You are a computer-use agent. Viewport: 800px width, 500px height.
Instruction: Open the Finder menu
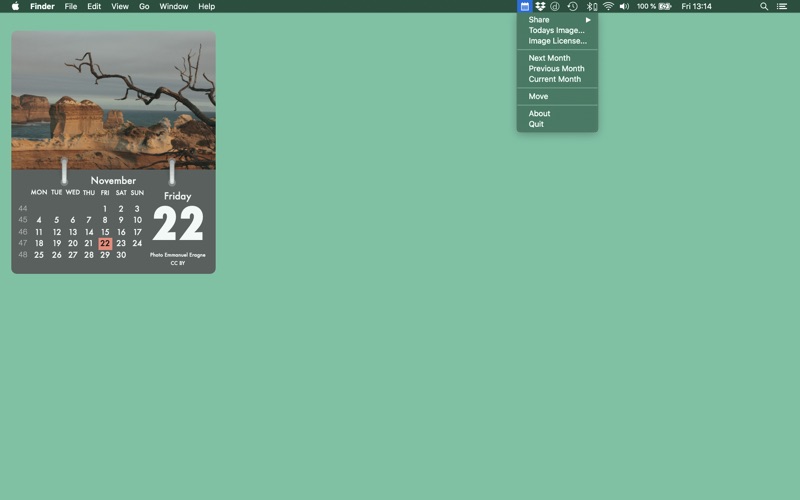coord(42,6)
